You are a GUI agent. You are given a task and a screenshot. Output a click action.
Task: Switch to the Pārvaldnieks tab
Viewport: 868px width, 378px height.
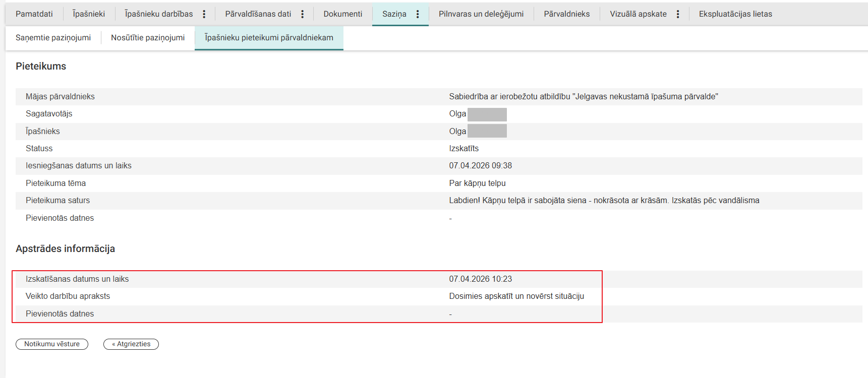tap(567, 14)
